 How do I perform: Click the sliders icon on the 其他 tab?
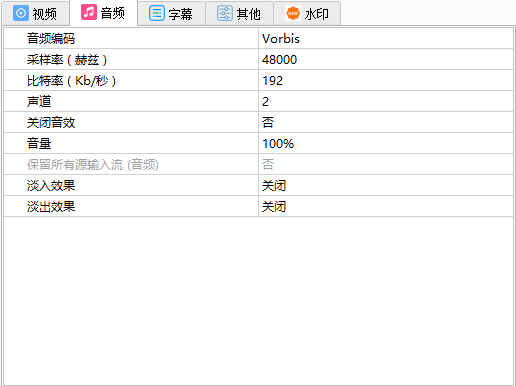pos(225,13)
